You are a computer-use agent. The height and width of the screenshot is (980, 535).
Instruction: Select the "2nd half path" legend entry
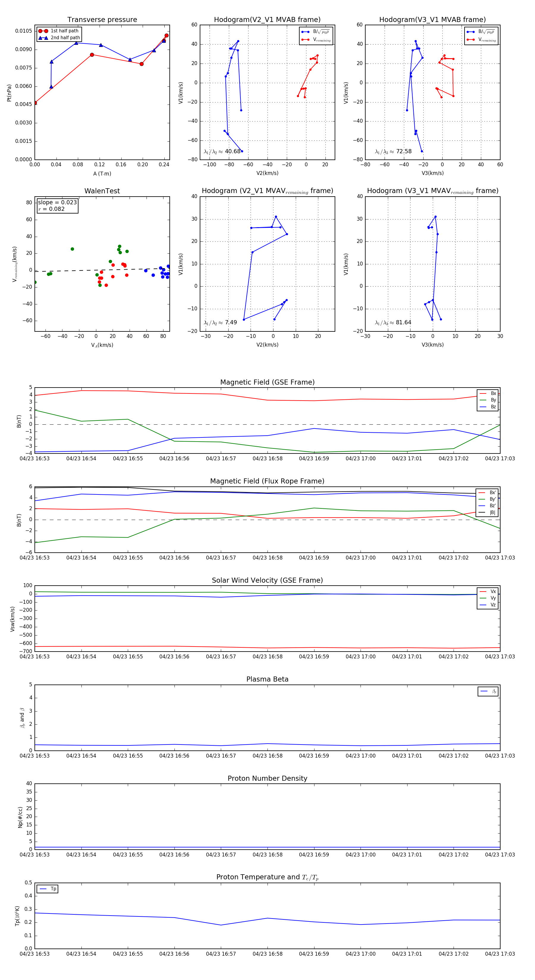tap(59, 38)
